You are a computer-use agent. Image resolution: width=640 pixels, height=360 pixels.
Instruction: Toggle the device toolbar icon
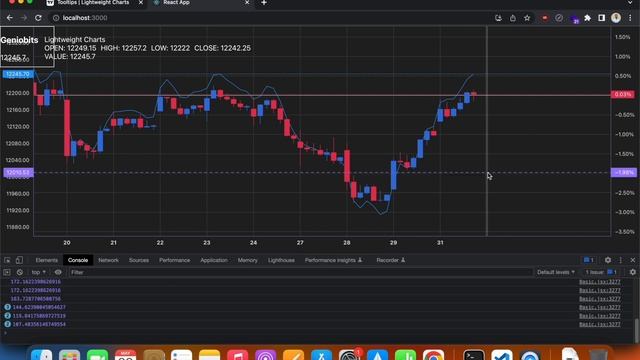click(19, 260)
